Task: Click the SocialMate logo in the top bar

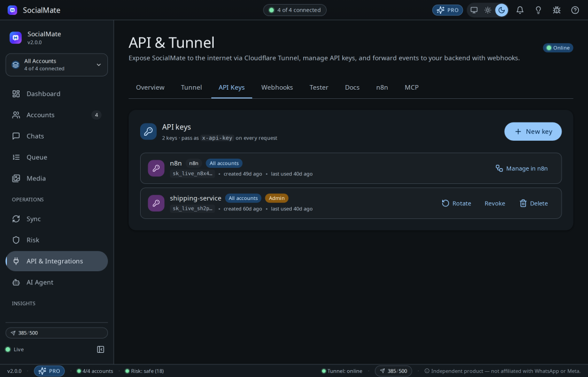Action: pos(13,10)
